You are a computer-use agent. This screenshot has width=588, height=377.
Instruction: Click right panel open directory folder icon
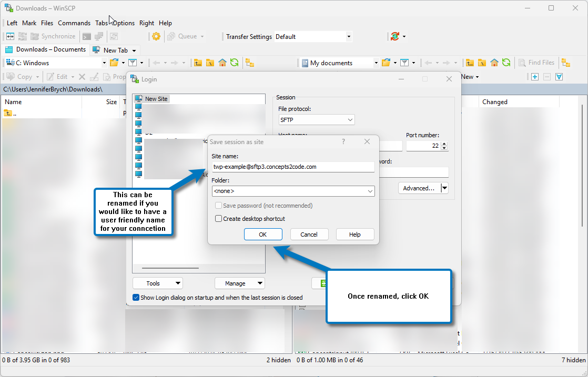coord(386,63)
